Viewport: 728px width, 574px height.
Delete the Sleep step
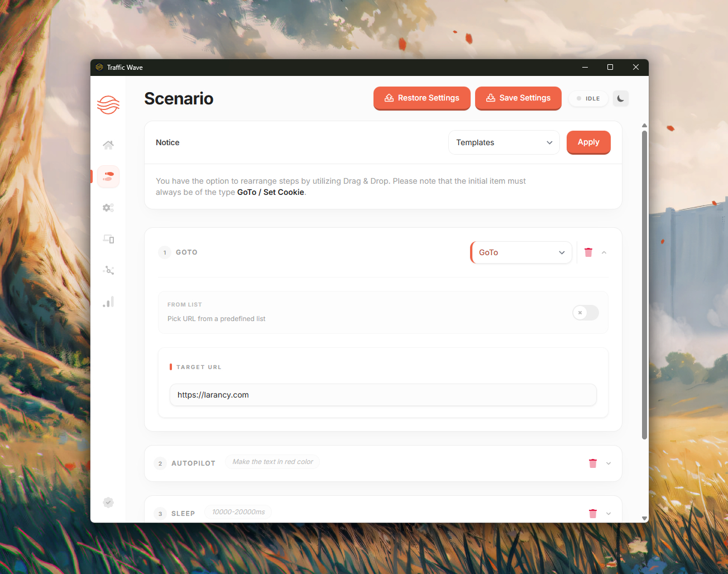593,514
